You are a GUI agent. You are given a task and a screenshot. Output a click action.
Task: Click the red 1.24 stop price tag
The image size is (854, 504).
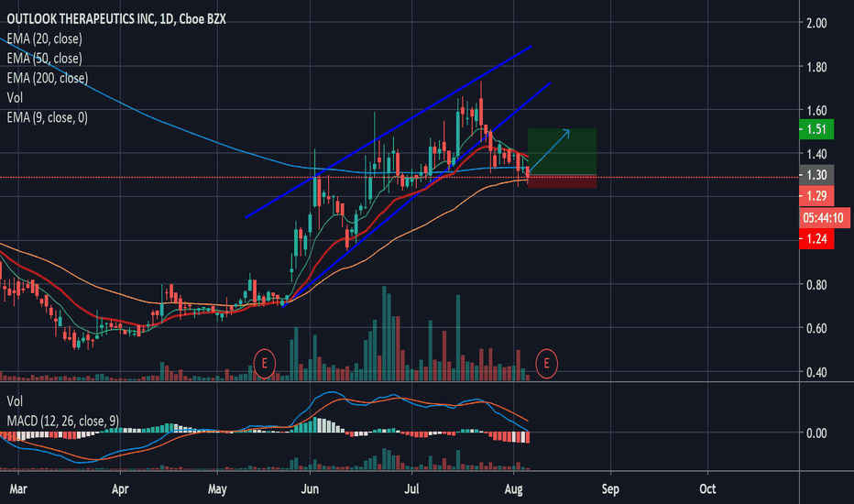816,238
